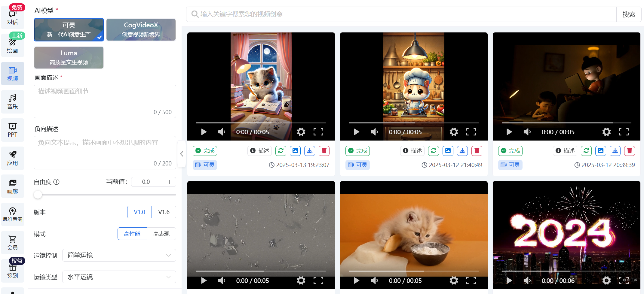This screenshot has width=644, height=294.
Task: Delete the 2025-03-12 21:40:49 video
Action: [x=477, y=151]
